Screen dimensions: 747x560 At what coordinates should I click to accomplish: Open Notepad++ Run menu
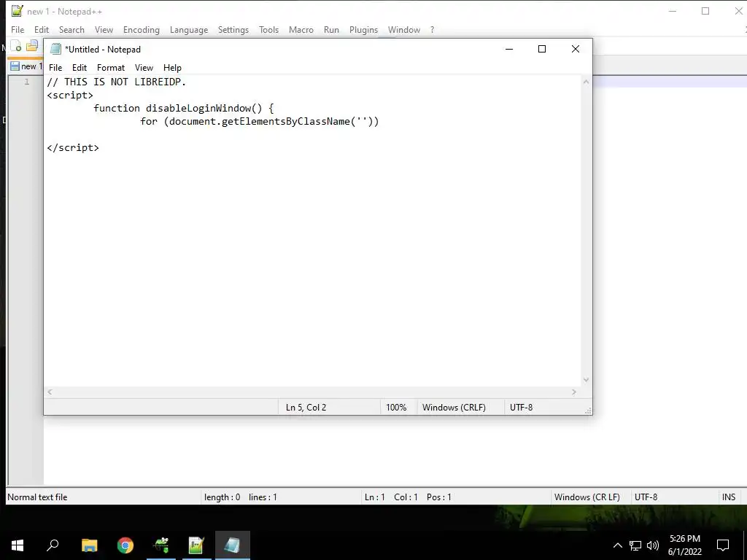tap(331, 29)
